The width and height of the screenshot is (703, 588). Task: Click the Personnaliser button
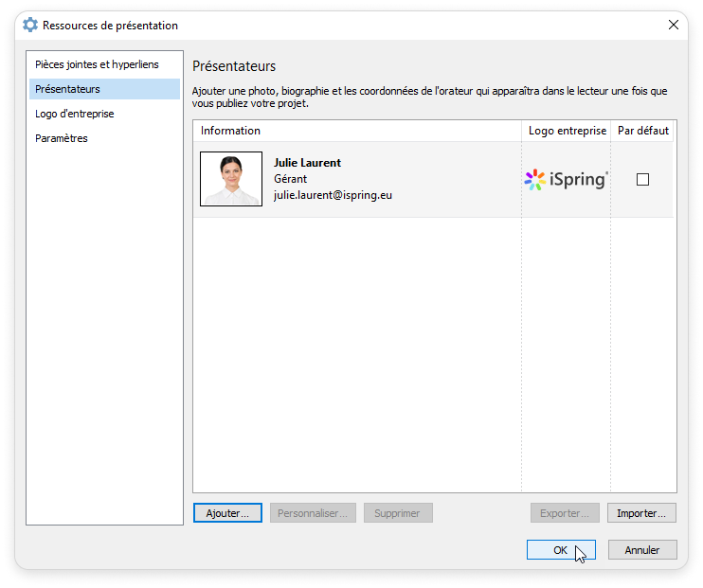[x=313, y=513]
